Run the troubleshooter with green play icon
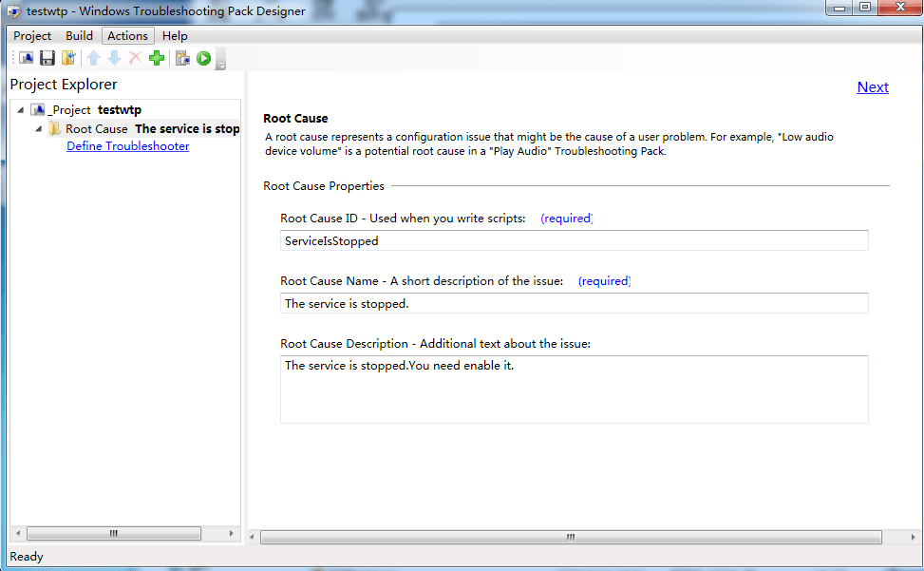 [x=204, y=58]
